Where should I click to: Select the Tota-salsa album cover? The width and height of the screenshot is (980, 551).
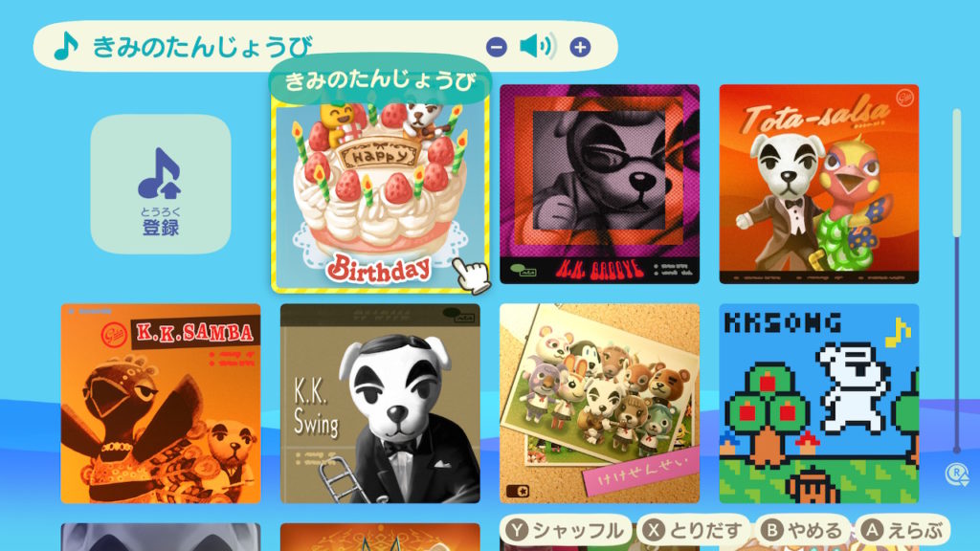[x=819, y=185]
